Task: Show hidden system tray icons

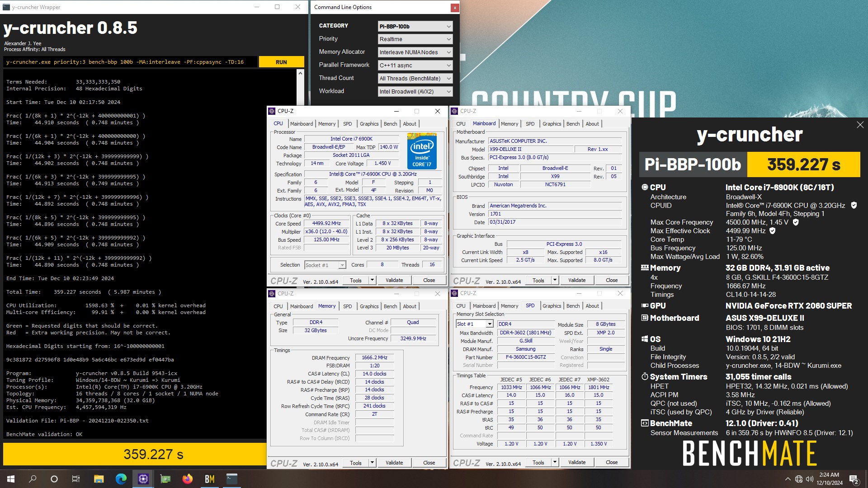Action: (x=788, y=479)
